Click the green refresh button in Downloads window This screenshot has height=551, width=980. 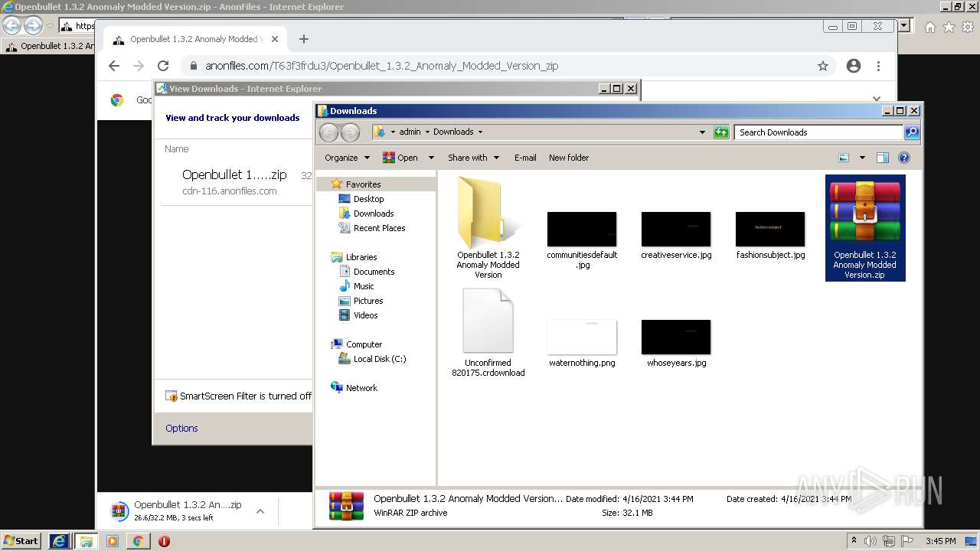coord(721,132)
